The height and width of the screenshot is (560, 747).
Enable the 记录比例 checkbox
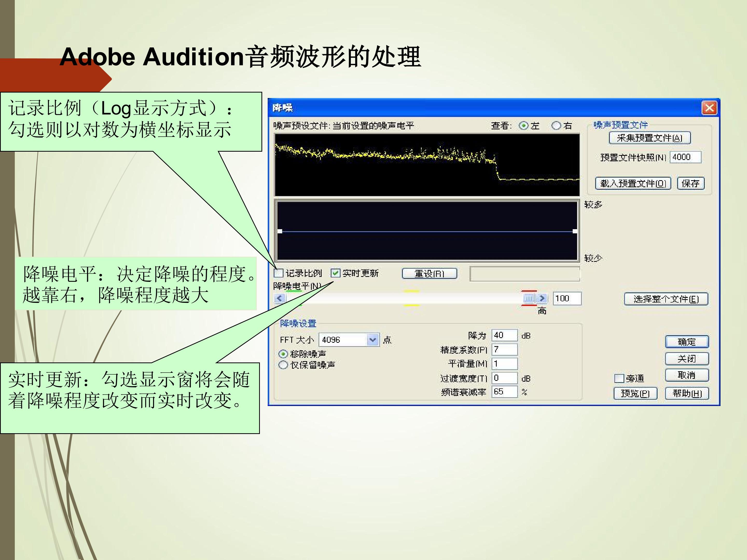coord(279,273)
